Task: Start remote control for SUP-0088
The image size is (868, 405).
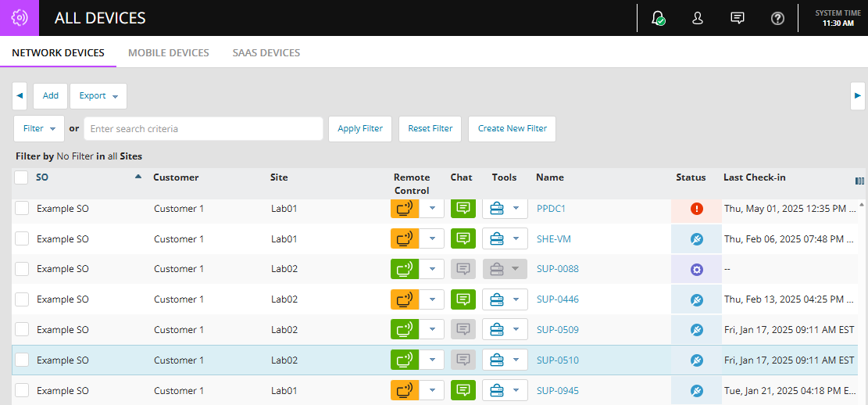Action: [404, 269]
